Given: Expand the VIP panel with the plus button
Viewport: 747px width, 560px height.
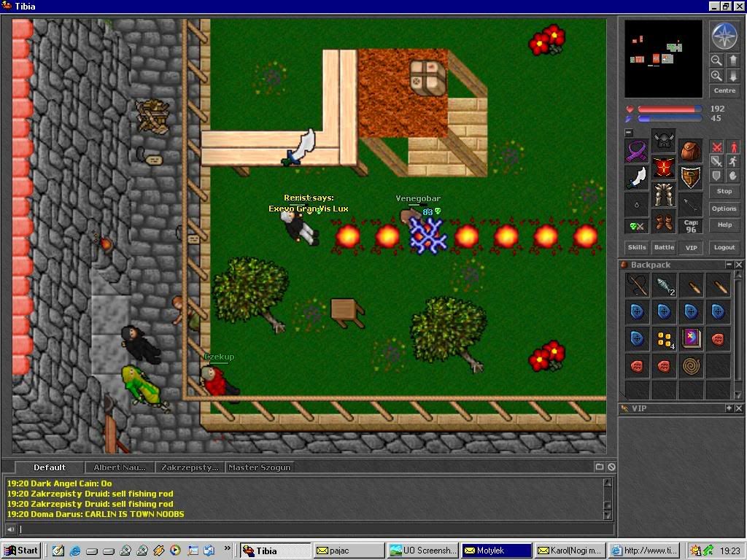Looking at the screenshot, I should 729,408.
